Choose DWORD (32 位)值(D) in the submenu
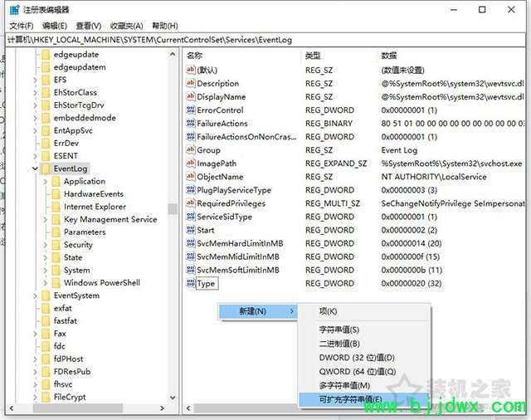The image size is (531, 420). [x=364, y=358]
